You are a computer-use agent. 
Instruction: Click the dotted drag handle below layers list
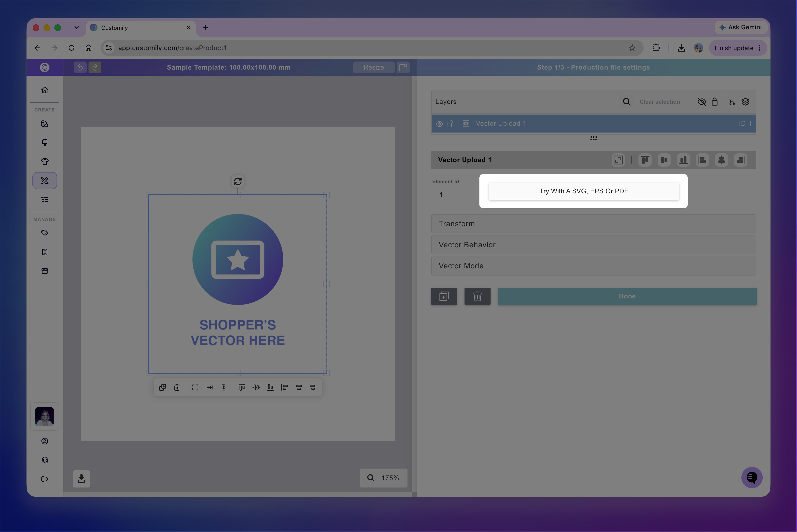tap(593, 138)
